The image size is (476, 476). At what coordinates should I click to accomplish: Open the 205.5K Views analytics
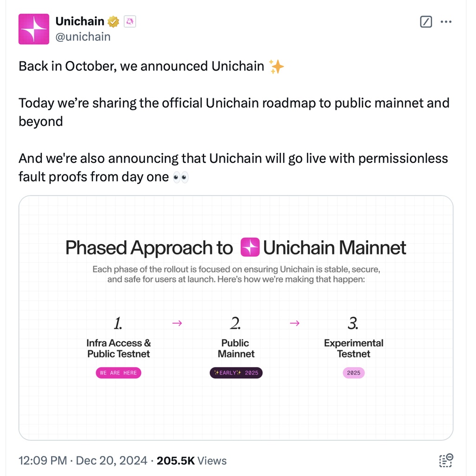(192, 461)
